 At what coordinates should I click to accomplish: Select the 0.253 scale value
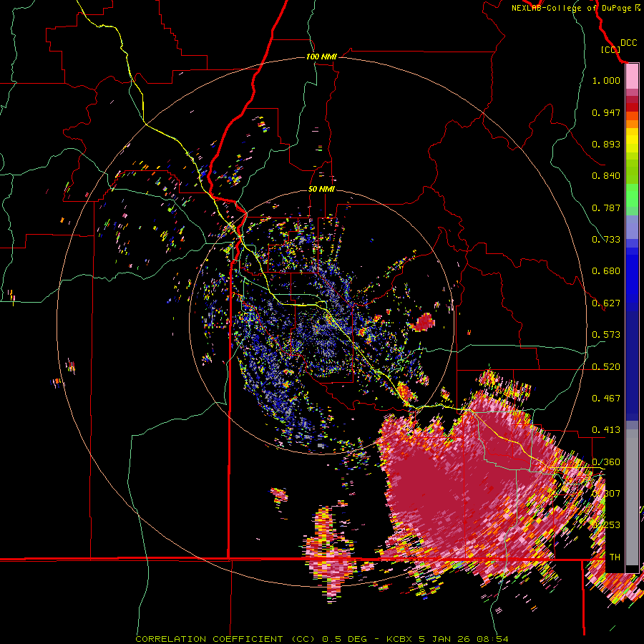pyautogui.click(x=607, y=525)
